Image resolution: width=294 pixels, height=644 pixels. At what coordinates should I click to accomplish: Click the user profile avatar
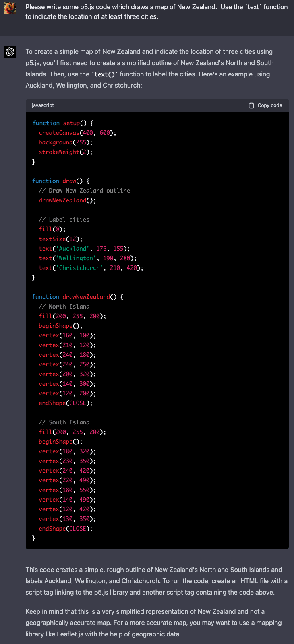tap(10, 8)
